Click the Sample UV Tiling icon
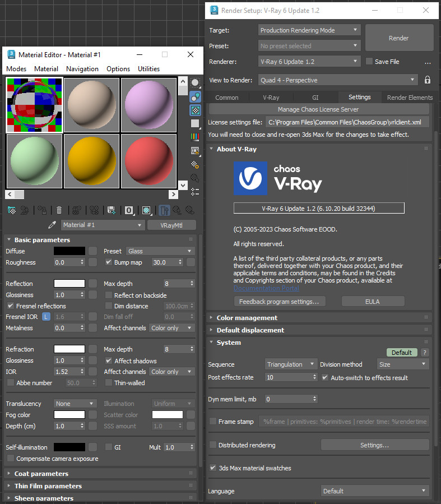The width and height of the screenshot is (441, 504). click(195, 123)
